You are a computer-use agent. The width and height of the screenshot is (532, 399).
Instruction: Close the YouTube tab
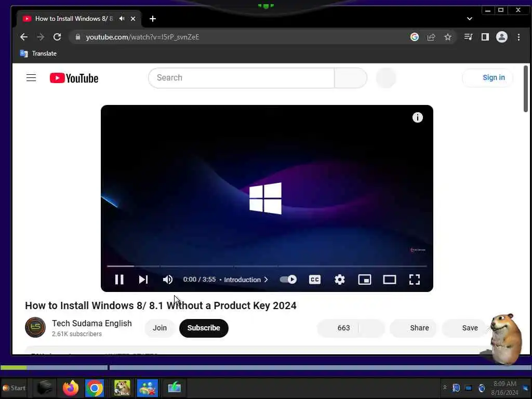(133, 19)
